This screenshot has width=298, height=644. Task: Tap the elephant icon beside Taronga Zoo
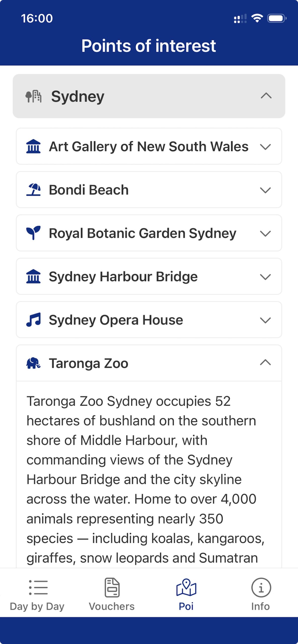point(33,363)
